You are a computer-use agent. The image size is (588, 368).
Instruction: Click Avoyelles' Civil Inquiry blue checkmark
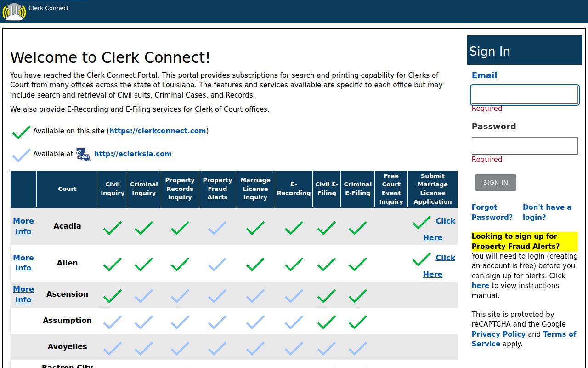click(x=113, y=348)
